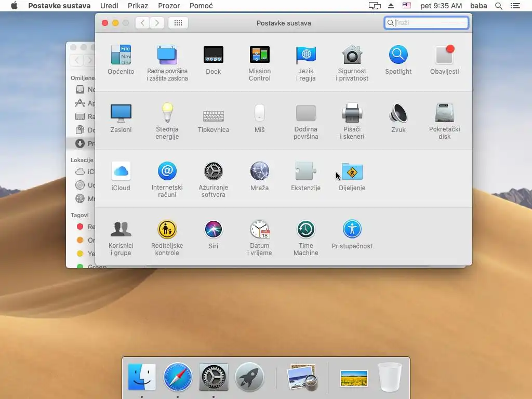Click Finder window back arrow
This screenshot has width=532, height=399.
click(77, 60)
